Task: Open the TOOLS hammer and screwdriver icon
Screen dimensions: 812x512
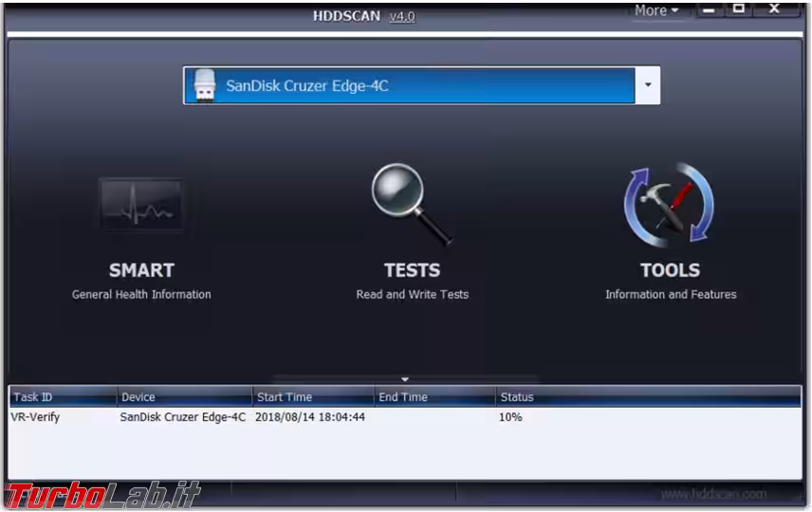Action: tap(669, 205)
